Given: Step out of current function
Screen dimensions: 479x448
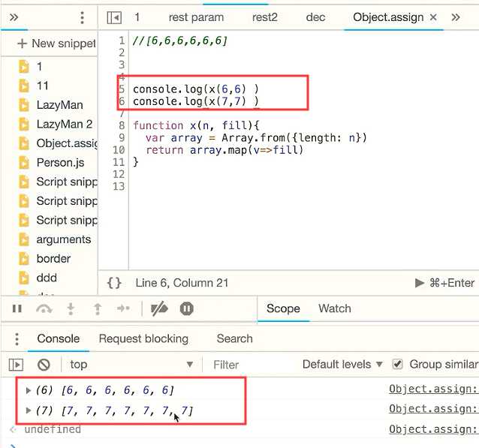Looking at the screenshot, I should [x=98, y=308].
